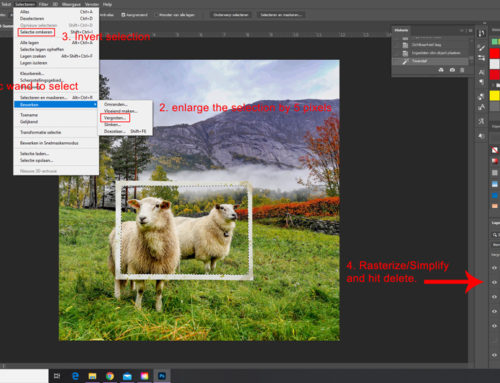Open the 3D menu

click(x=55, y=4)
